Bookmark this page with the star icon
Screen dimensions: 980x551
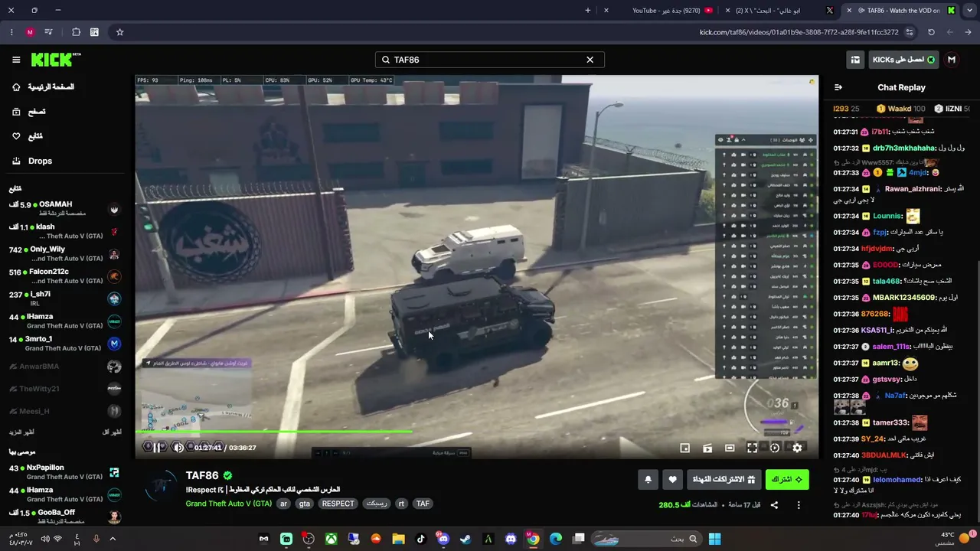click(119, 32)
